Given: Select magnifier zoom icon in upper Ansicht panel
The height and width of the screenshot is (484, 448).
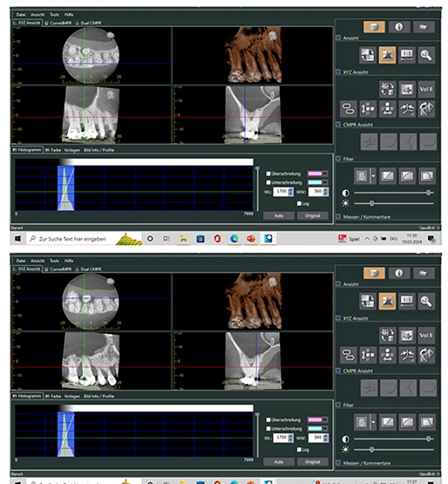Looking at the screenshot, I should click(426, 55).
